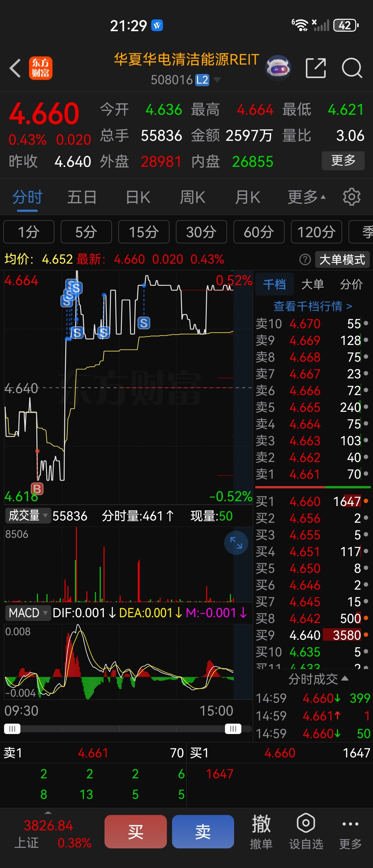Viewport: 373px width, 868px height.
Task: Tap the stock title 华夏华电清洁能源REIT
Action: point(186,60)
